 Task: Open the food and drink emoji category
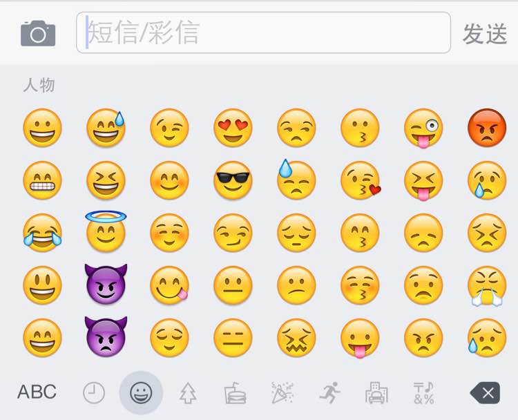(236, 393)
